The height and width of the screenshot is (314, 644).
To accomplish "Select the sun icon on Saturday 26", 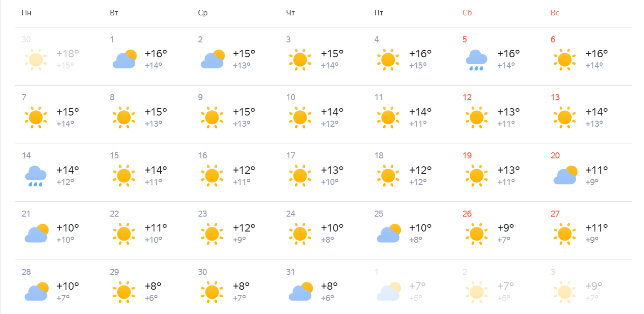I will click(x=476, y=234).
